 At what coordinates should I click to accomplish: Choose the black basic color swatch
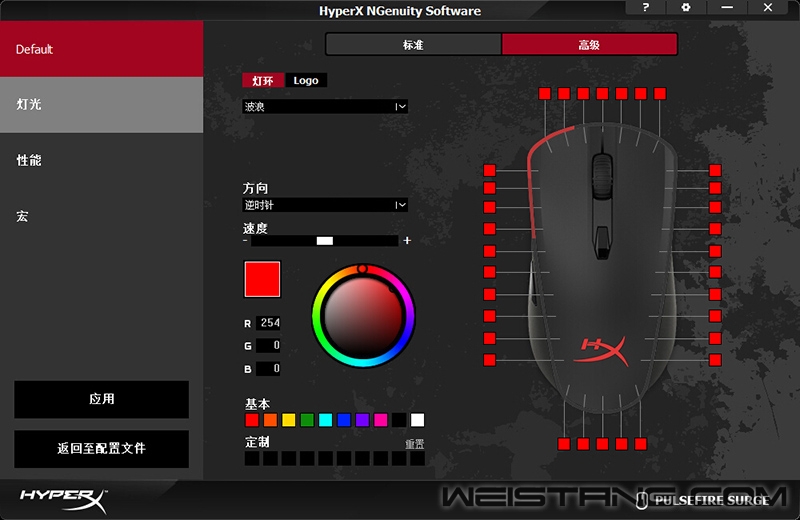pyautogui.click(x=399, y=420)
